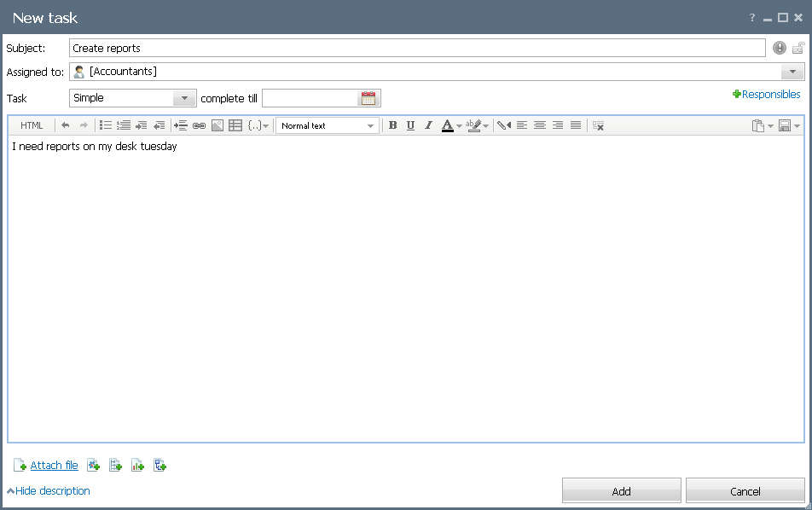Switch editor to HTML mode
The height and width of the screenshot is (510, 812).
(32, 125)
